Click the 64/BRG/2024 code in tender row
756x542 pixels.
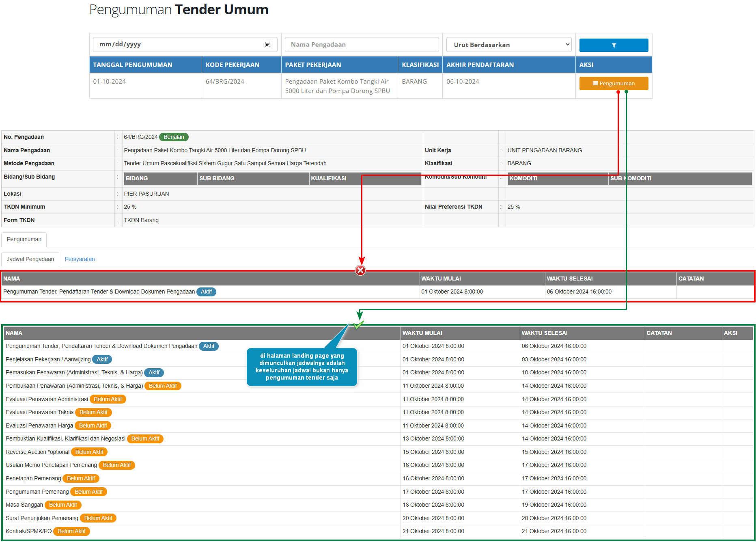[x=225, y=82]
